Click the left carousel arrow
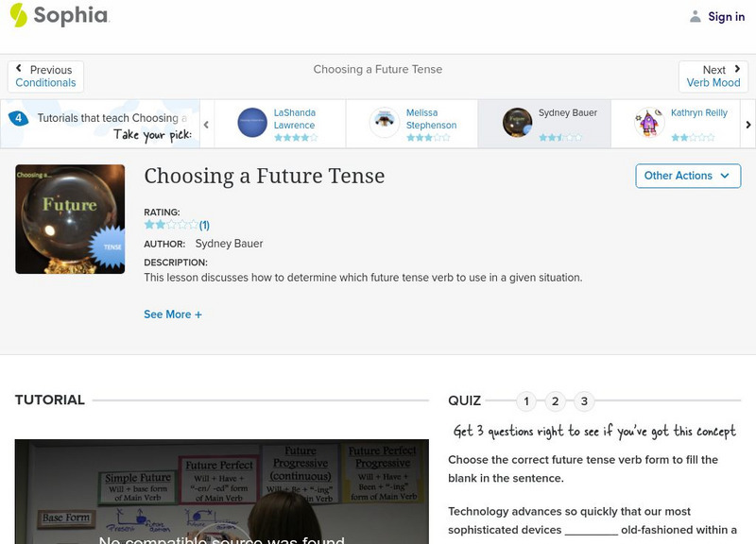The width and height of the screenshot is (756, 544). (208, 123)
